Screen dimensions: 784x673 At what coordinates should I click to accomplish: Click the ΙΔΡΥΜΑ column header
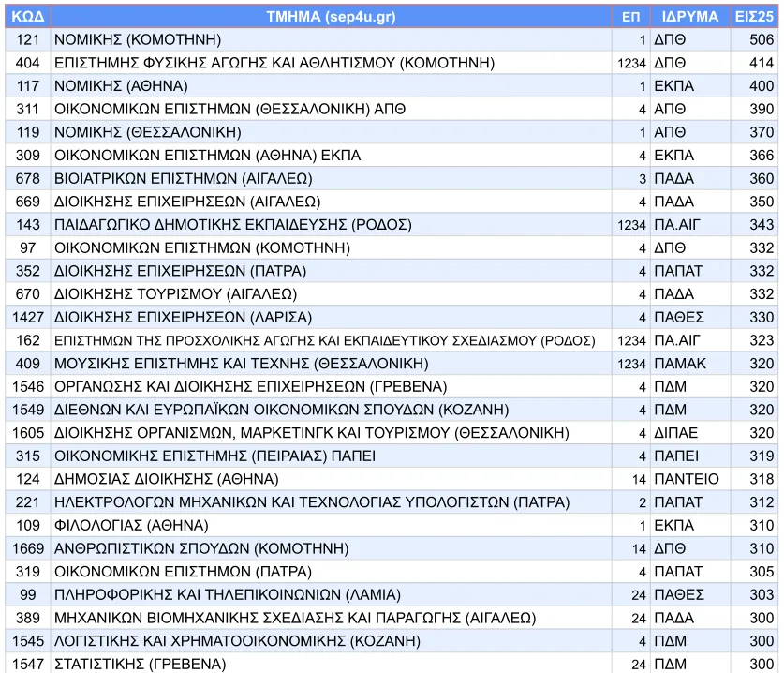tap(690, 16)
